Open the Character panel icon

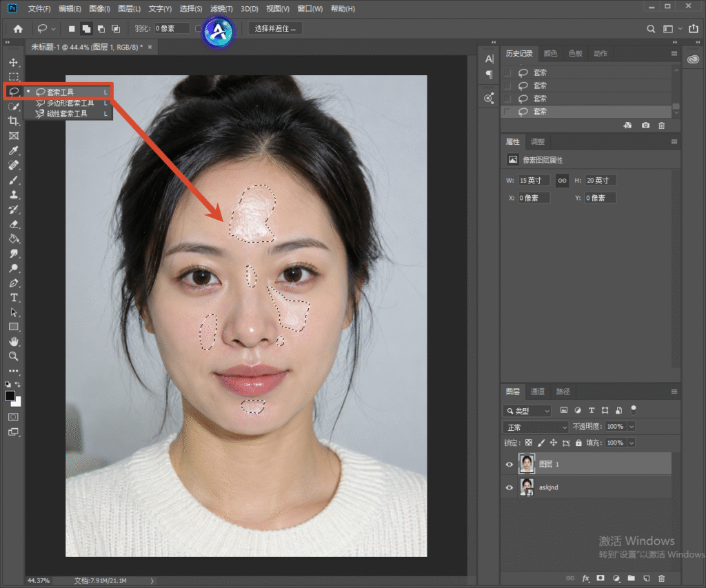pyautogui.click(x=490, y=59)
